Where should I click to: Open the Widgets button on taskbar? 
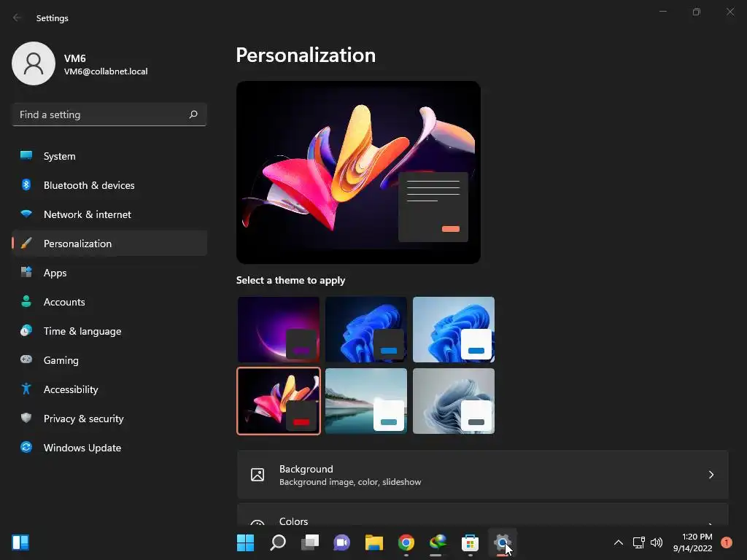20,542
